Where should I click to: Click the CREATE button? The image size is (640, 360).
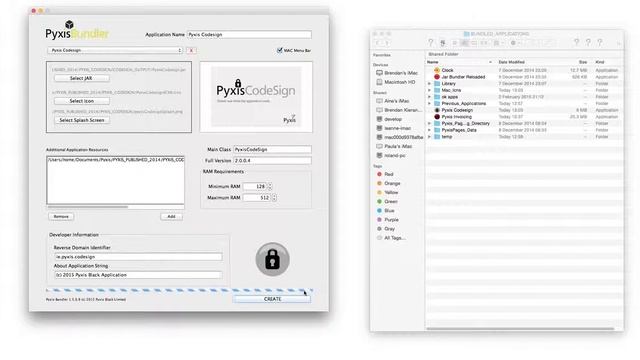click(x=272, y=299)
